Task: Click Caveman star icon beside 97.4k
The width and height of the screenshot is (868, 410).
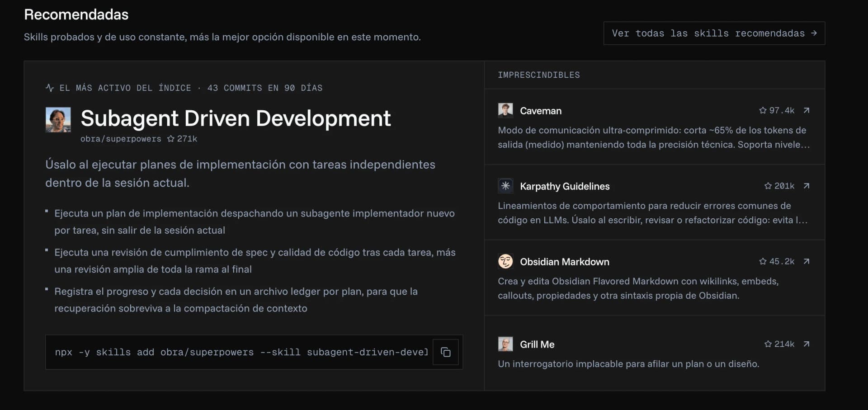Action: pos(763,110)
